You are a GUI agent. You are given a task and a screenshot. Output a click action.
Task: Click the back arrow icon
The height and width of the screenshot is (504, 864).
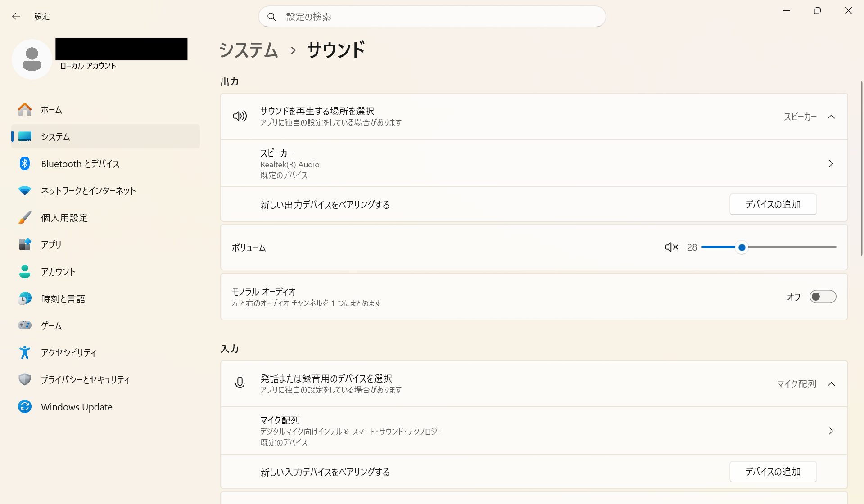16,16
